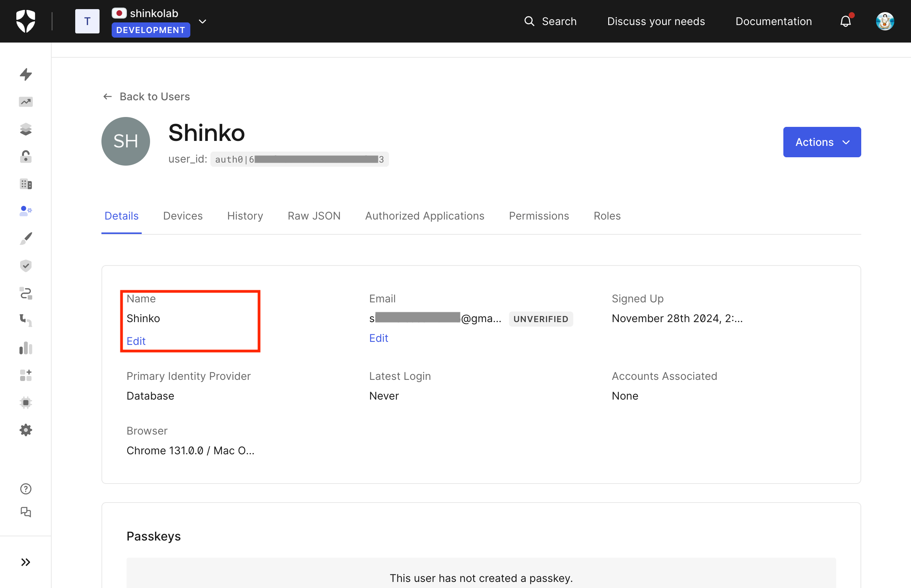
Task: Open Applications via the layers icon
Action: (x=25, y=129)
